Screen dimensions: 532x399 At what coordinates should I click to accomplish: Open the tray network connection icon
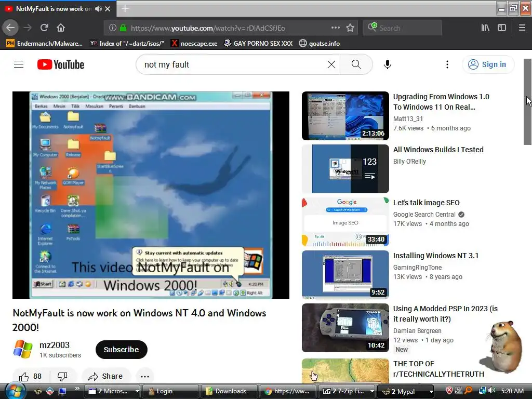point(482,391)
